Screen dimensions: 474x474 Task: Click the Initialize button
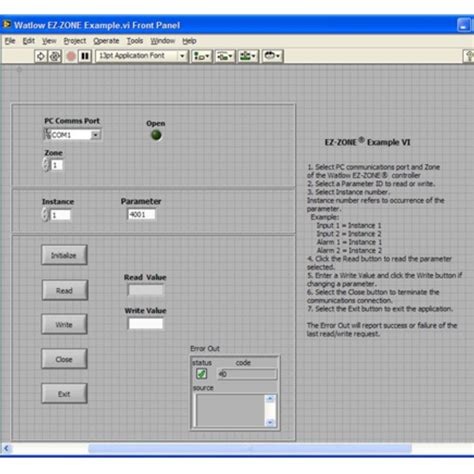[x=64, y=255]
